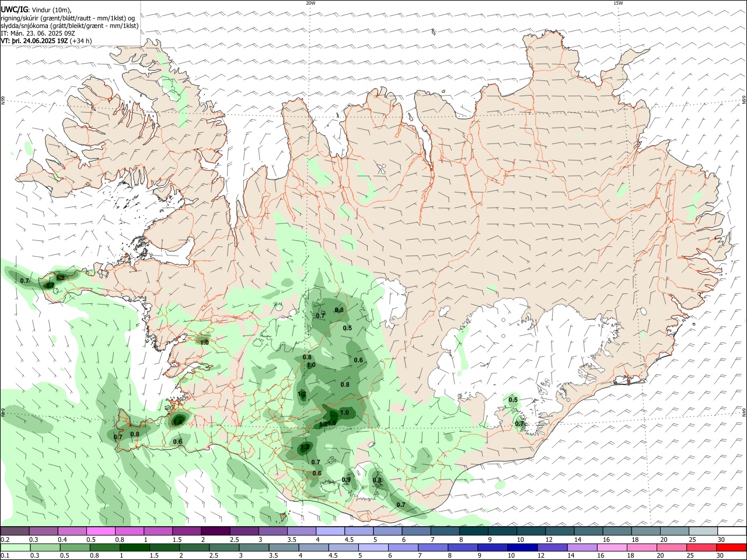747x560 pixels.
Task: Click the '(+34 h)' forecast offset text
Action: (81, 41)
